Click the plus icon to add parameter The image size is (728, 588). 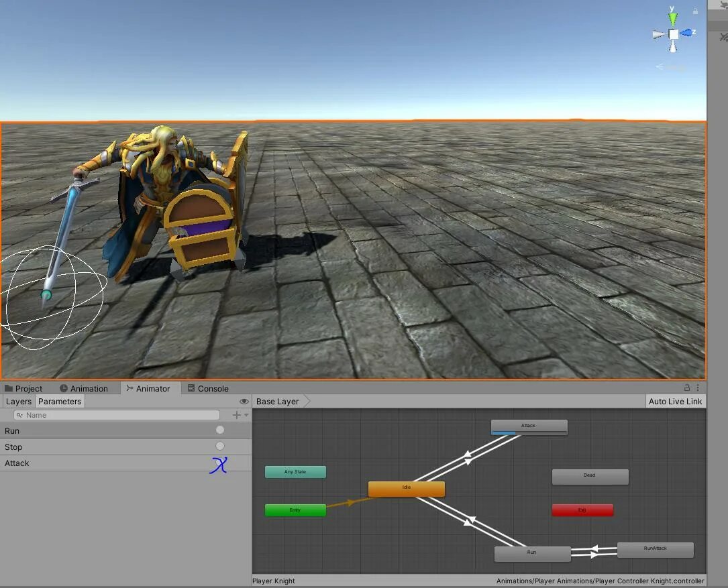(237, 415)
